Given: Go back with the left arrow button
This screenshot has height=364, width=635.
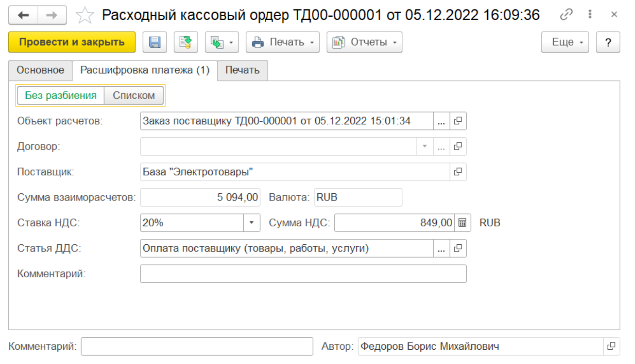Looking at the screenshot, I should pyautogui.click(x=23, y=16).
